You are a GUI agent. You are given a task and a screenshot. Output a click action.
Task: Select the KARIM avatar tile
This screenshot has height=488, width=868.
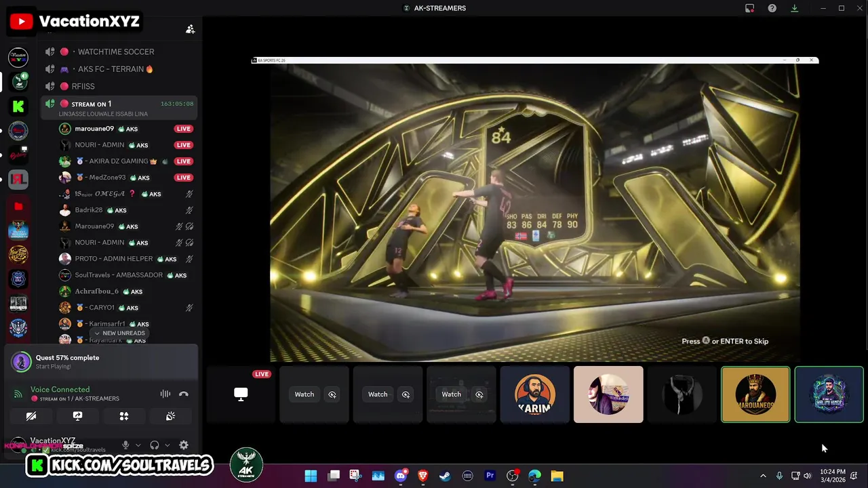click(x=535, y=394)
